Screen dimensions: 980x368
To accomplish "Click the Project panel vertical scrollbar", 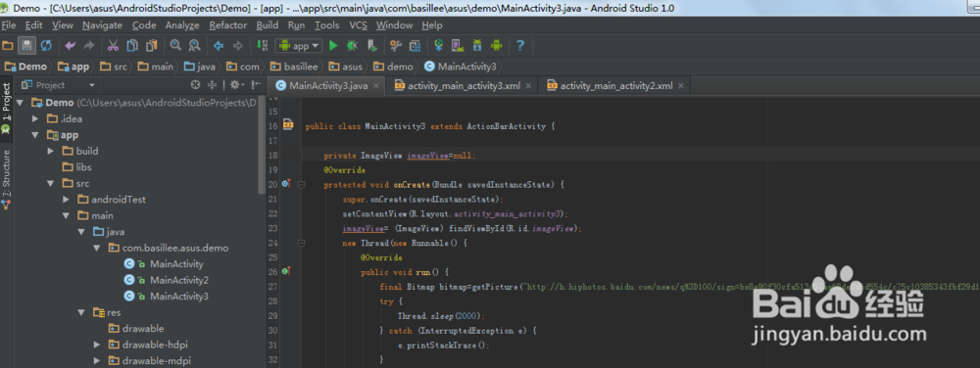I will click(262, 145).
